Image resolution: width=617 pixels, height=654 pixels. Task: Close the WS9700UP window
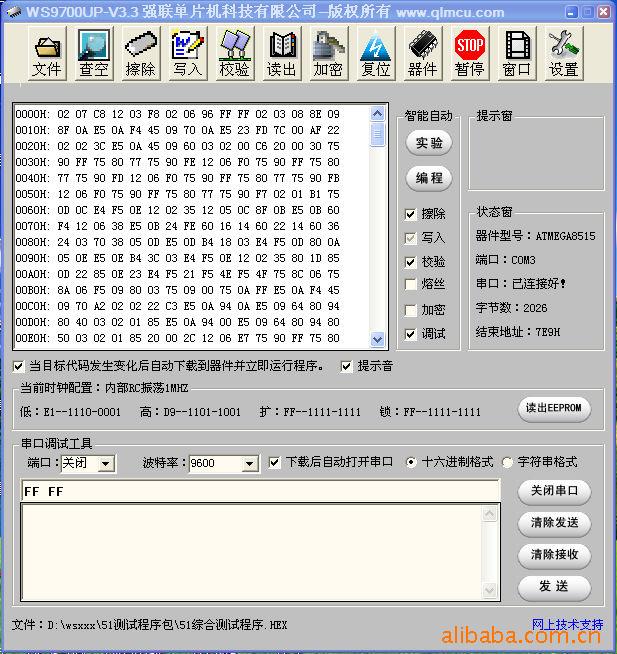(x=603, y=12)
